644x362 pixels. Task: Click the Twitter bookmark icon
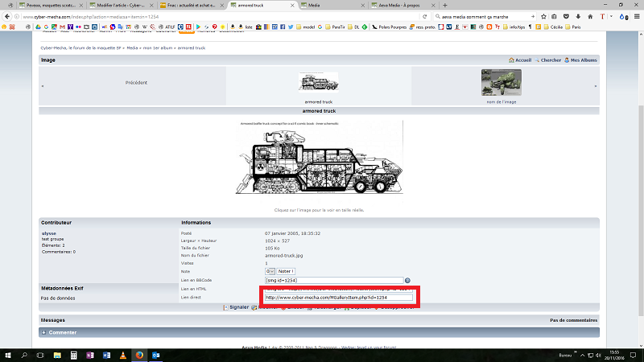(291, 27)
